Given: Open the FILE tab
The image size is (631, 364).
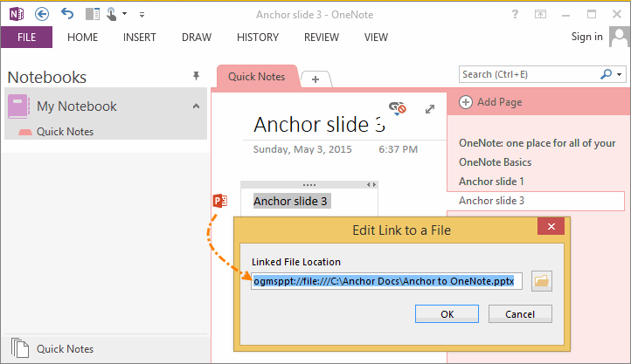Looking at the screenshot, I should pos(26,38).
